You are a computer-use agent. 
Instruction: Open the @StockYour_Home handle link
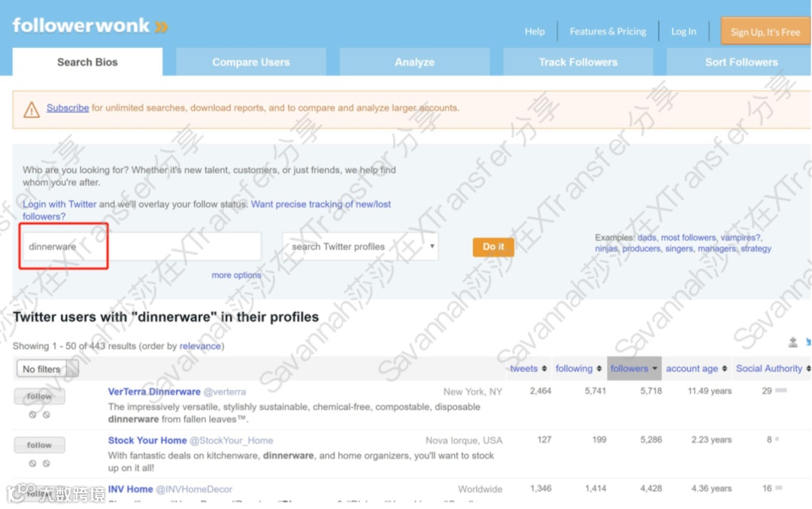(x=231, y=441)
